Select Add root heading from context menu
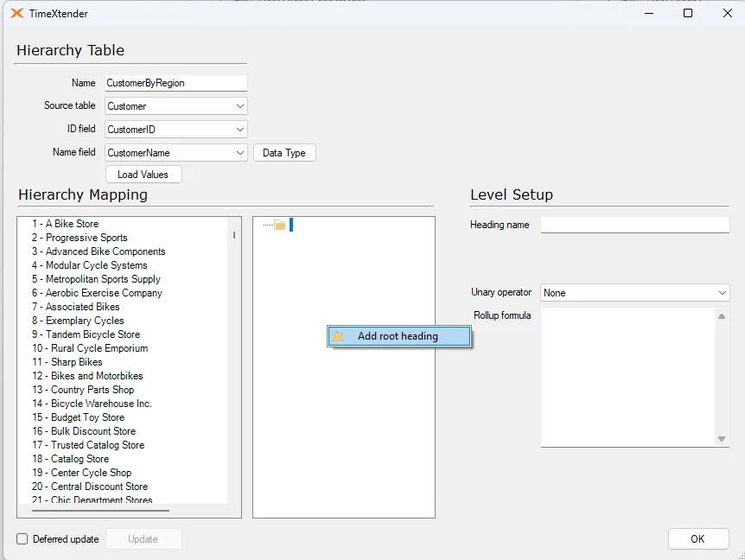 point(398,336)
